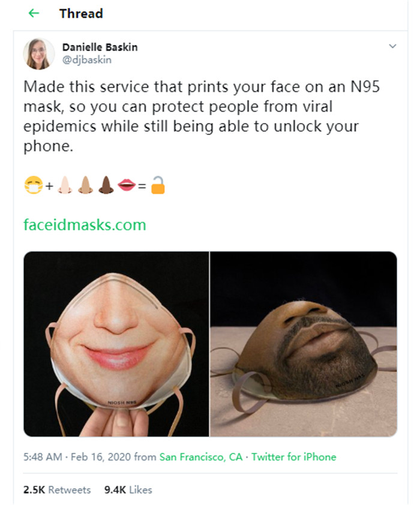Viewport: 420px width, 505px height.
Task: Click the lips emoji in tweet
Action: (x=128, y=187)
